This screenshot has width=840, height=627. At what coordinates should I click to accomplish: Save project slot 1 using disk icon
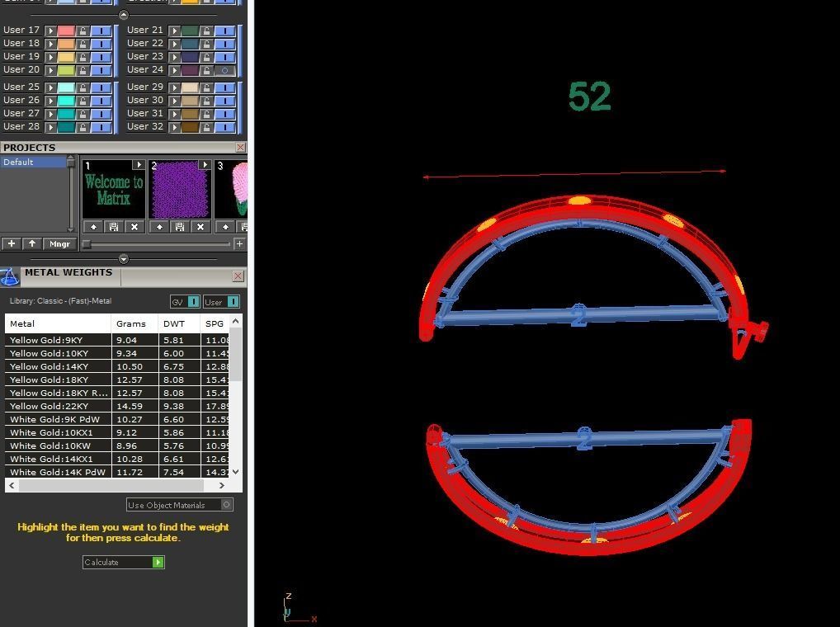(114, 227)
